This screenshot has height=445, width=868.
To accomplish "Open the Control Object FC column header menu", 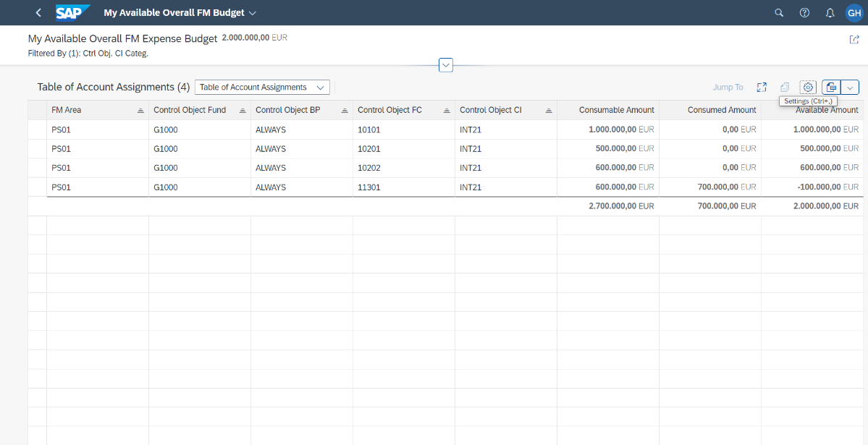I will 404,110.
